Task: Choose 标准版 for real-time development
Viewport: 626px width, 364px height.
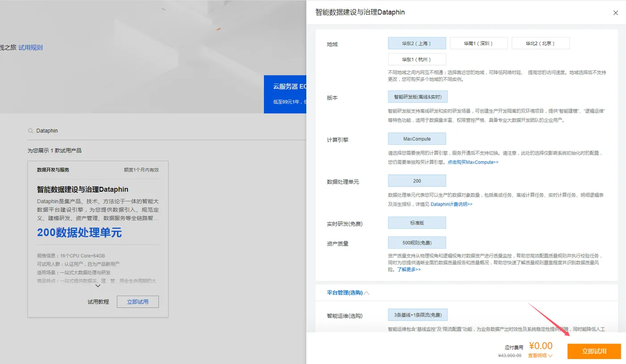Action: click(x=417, y=223)
